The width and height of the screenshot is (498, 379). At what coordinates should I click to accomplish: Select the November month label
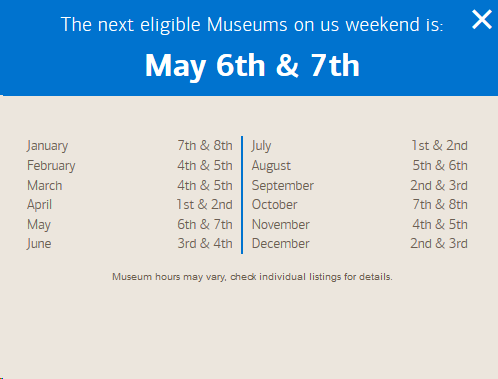(x=281, y=224)
